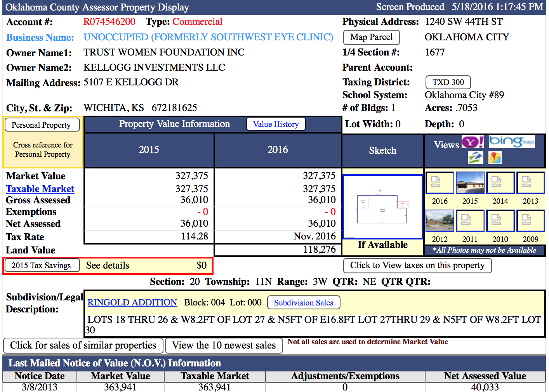The image size is (549, 392).
Task: Click the TXD 300 taxing district button
Action: click(448, 82)
